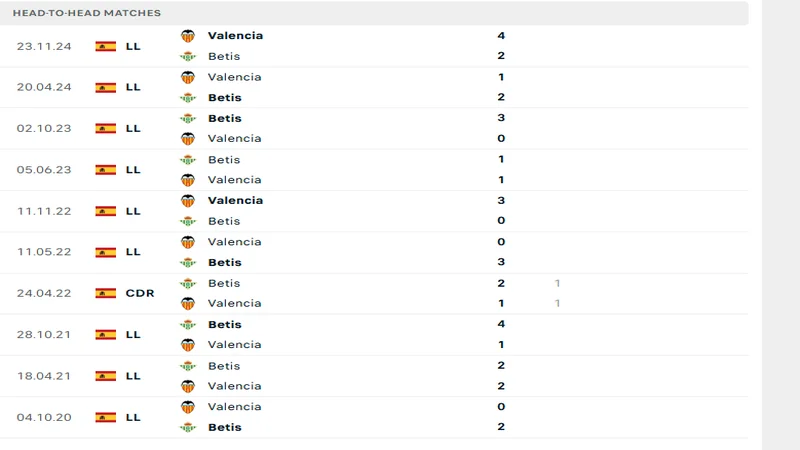
Task: Click Spain flag beside 20.04.24 match
Action: pyautogui.click(x=105, y=87)
